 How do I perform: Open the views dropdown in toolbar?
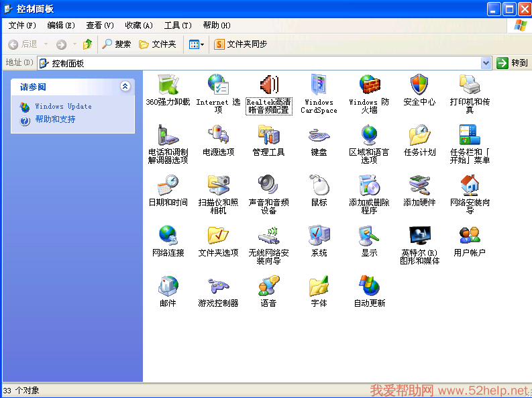(197, 44)
